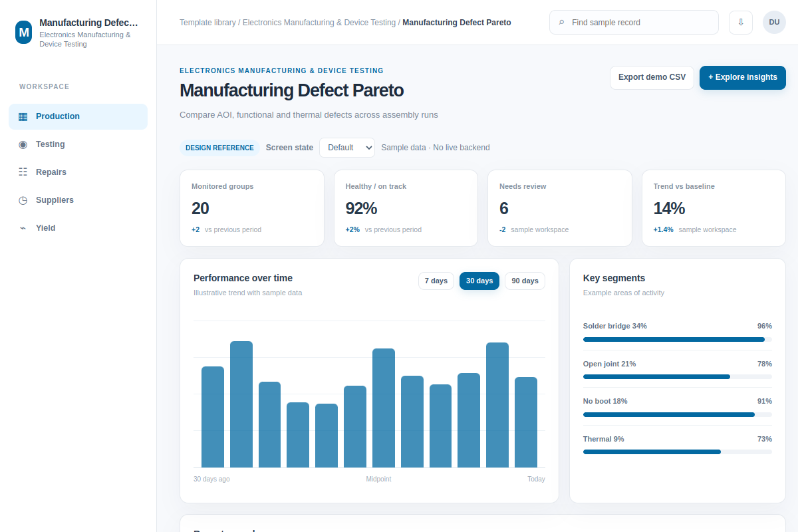798x532 pixels.
Task: Open the Healthy / on track card
Action: pyautogui.click(x=406, y=208)
